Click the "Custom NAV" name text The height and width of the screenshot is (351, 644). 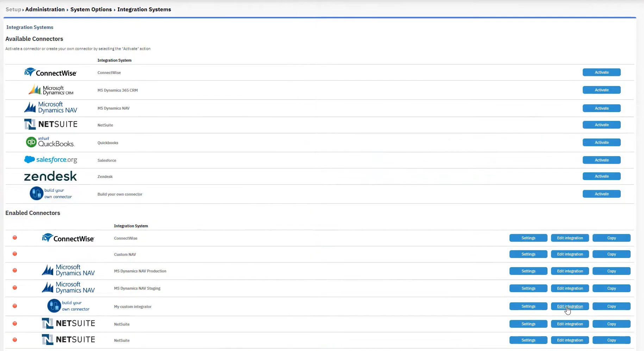[x=125, y=254]
